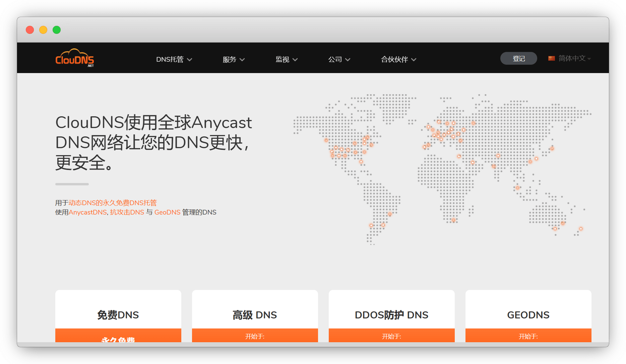Open the orange GeoDNS text link
The image size is (626, 364).
[x=167, y=212]
